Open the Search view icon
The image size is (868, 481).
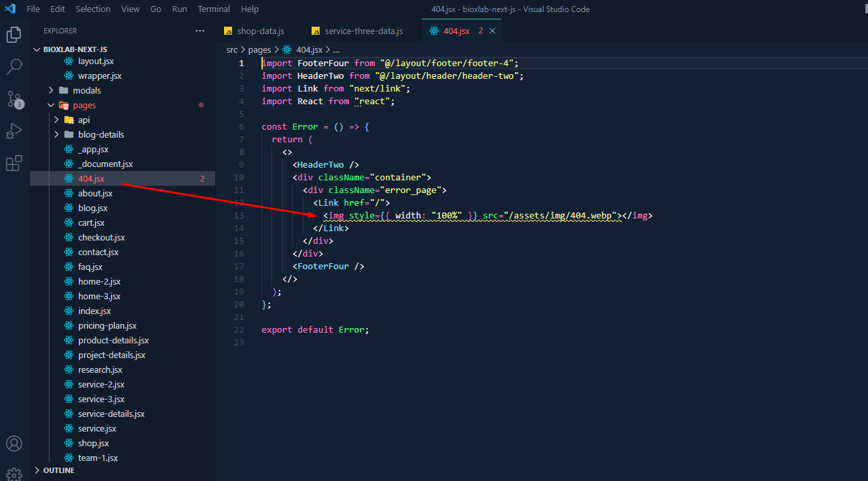point(14,66)
